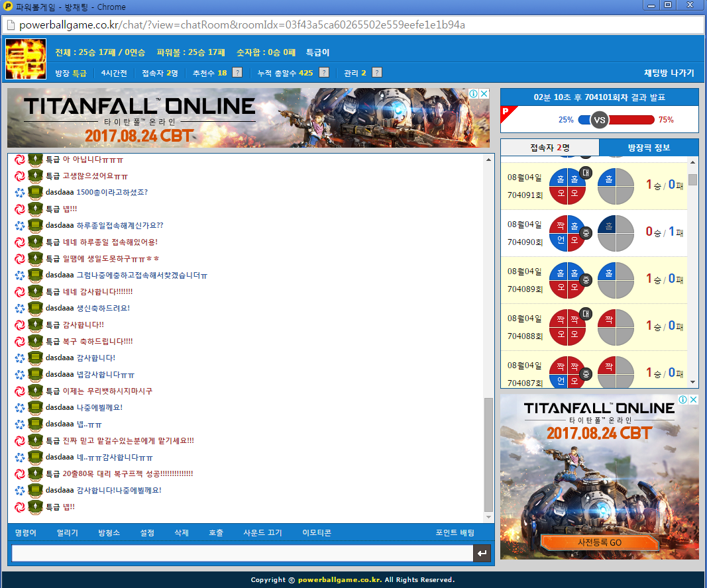Click rank badge beside 나중에뵐께요! message
This screenshot has width=707, height=588.
(x=35, y=407)
